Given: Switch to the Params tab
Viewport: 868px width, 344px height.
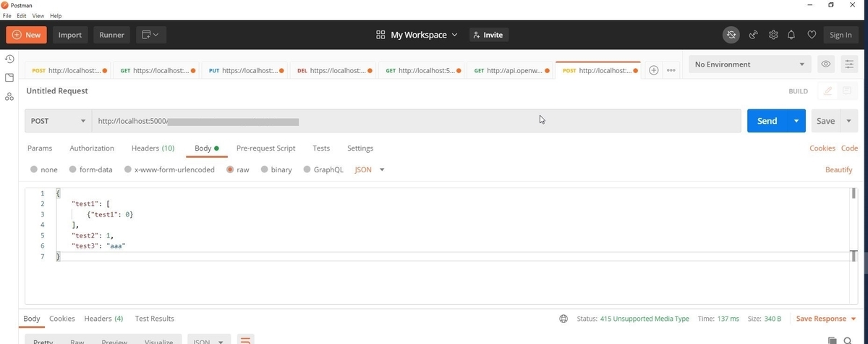Looking at the screenshot, I should (40, 148).
